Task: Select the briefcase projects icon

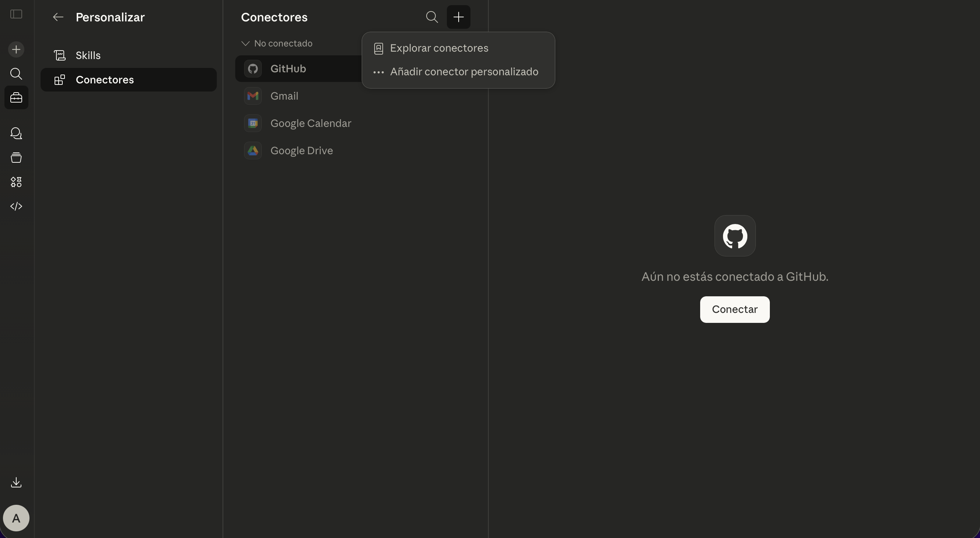Action: click(16, 97)
